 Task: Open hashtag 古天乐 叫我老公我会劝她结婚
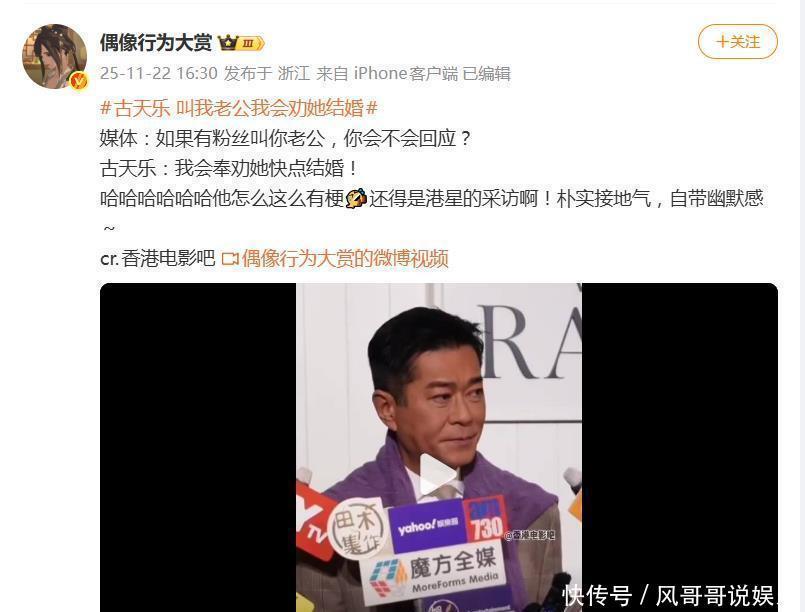coord(239,108)
